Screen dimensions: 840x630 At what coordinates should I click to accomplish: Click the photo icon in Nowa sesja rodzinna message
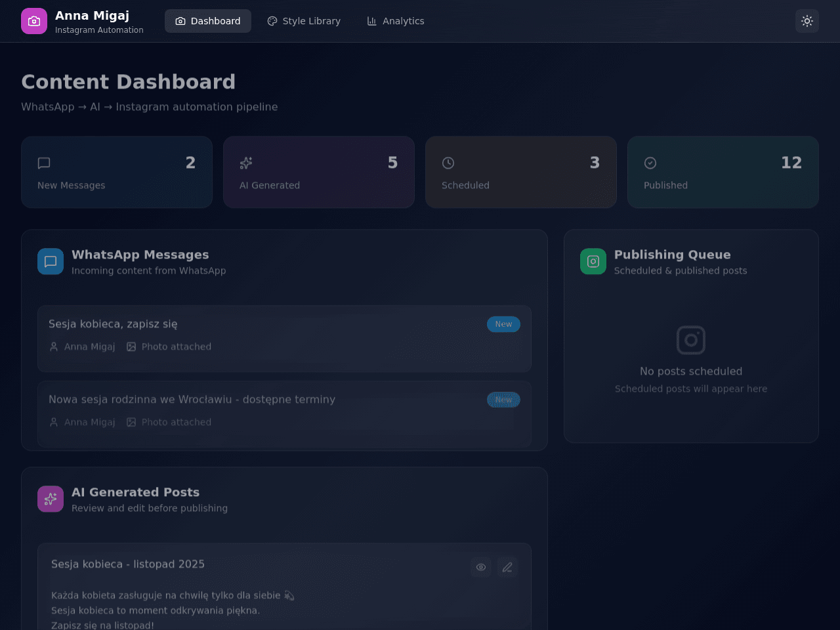tap(131, 422)
